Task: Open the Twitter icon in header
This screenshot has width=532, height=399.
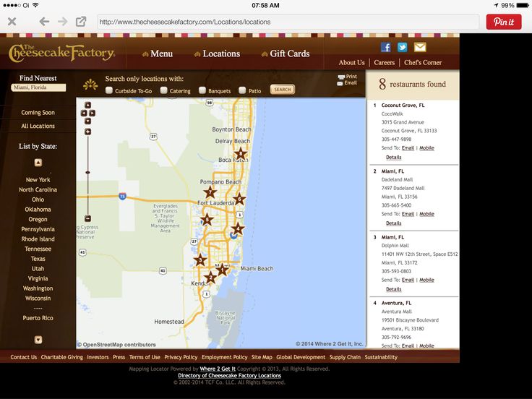Action: [x=403, y=47]
